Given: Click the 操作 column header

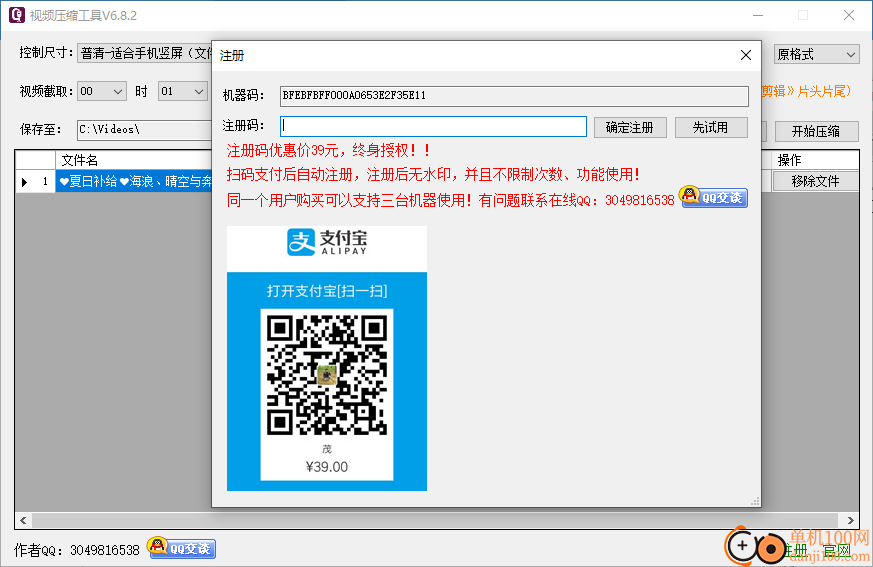Looking at the screenshot, I should pyautogui.click(x=815, y=160).
